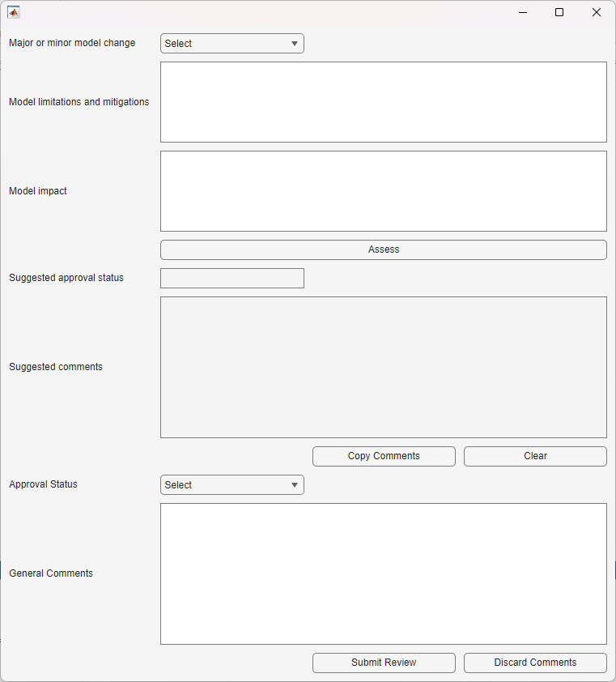
Task: Discard the comments
Action: coord(535,663)
